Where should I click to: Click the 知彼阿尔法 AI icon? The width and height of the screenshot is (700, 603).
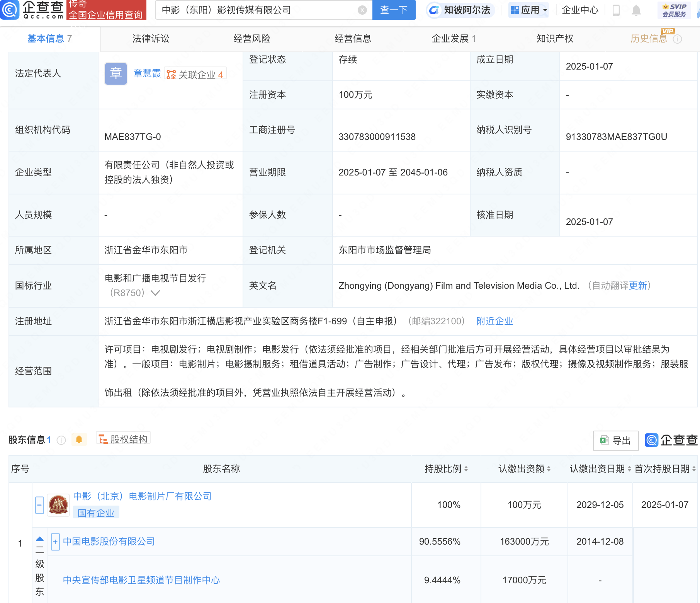pyautogui.click(x=434, y=10)
